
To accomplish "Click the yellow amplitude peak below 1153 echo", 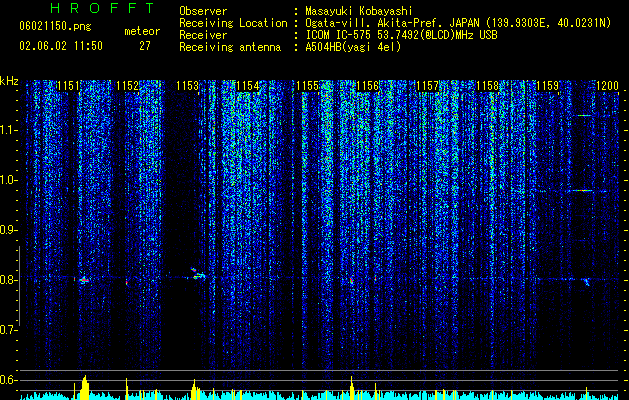I will (x=195, y=389).
